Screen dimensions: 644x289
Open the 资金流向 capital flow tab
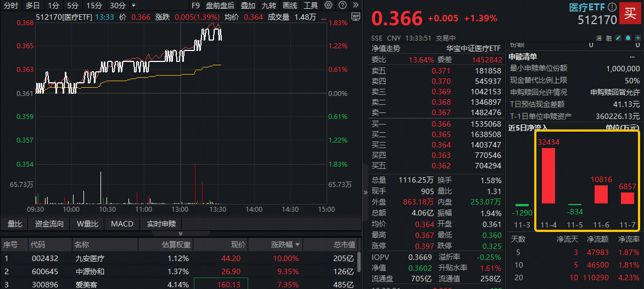(49, 224)
